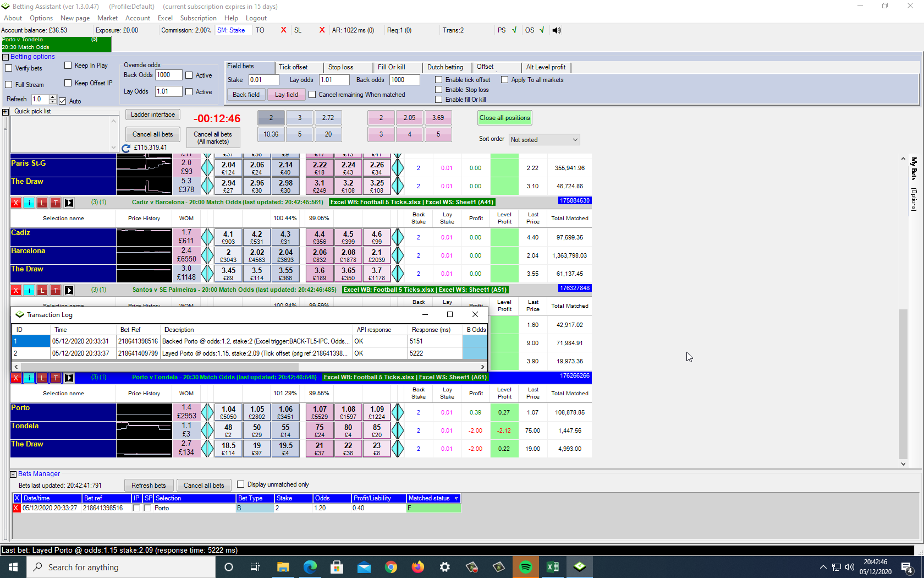Collapse the Bets Manager panel
The image size is (924, 578).
13,474
